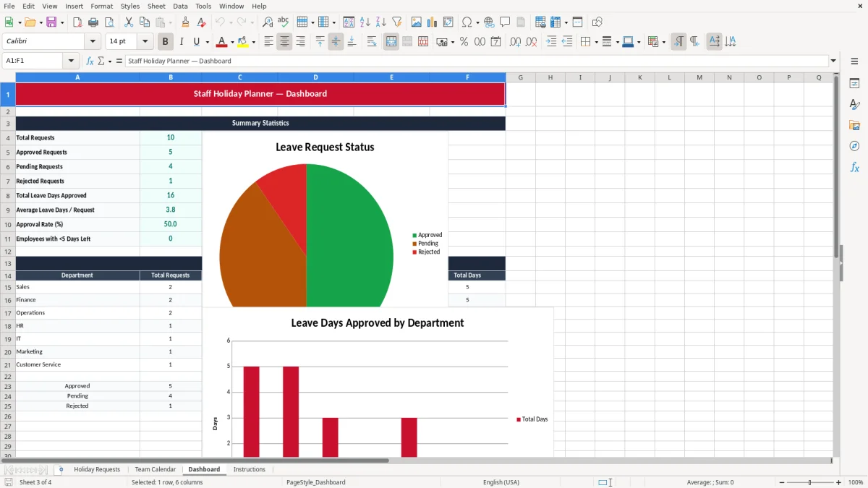
Task: Click the formula input line
Action: pyautogui.click(x=477, y=61)
